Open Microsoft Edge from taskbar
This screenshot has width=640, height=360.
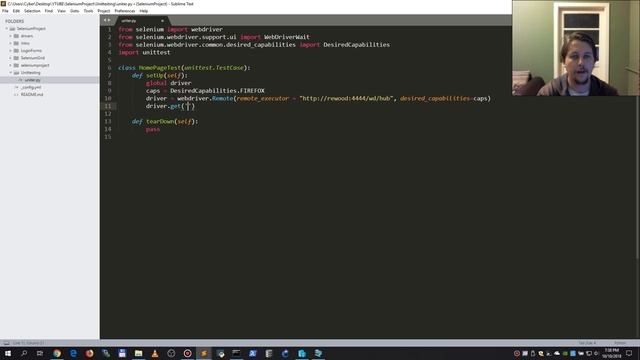point(73,353)
